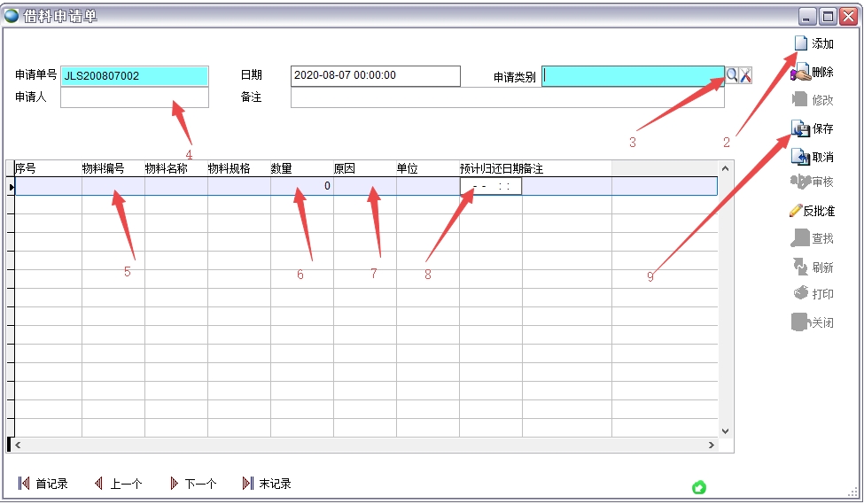This screenshot has height=504, width=864.
Task: Click the 预计归还日期 cell in first row
Action: point(490,187)
